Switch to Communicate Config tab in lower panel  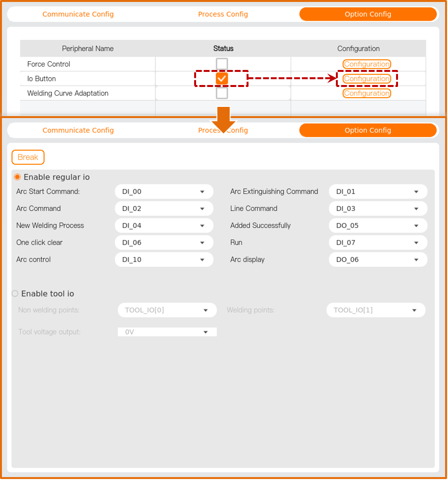coord(78,130)
